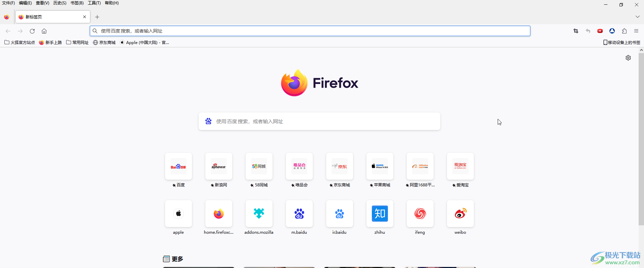
Task: Go to the home page icon
Action: pyautogui.click(x=44, y=31)
